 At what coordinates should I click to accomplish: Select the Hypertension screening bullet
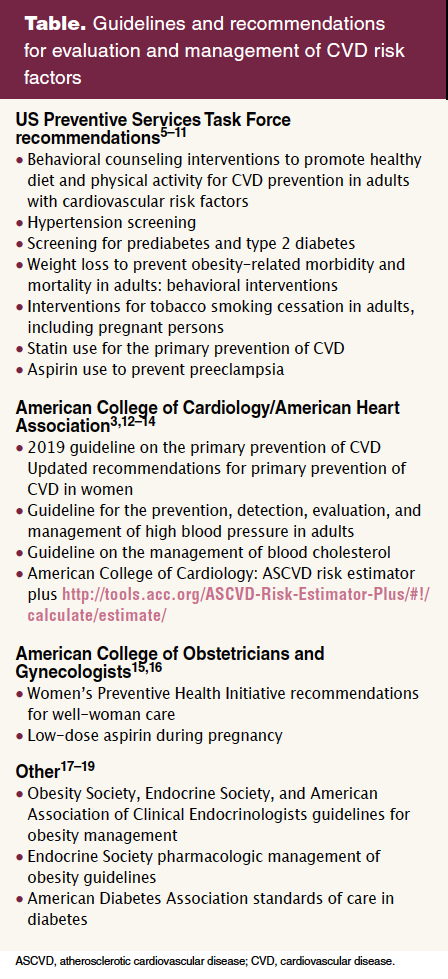pos(112,222)
